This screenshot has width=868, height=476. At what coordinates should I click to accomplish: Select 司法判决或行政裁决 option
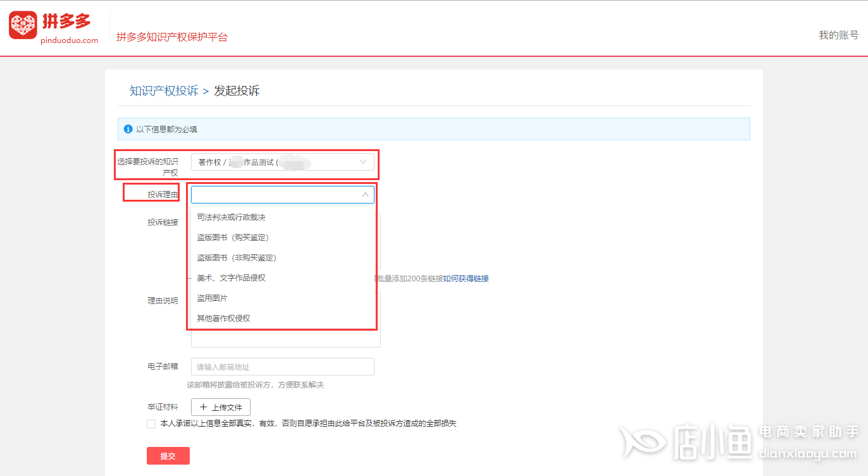click(282, 217)
